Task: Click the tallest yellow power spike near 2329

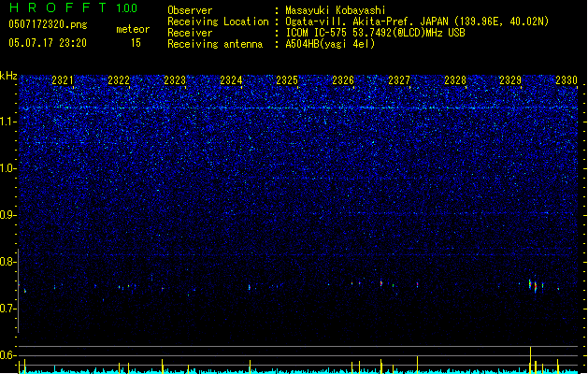Action: 530,359
